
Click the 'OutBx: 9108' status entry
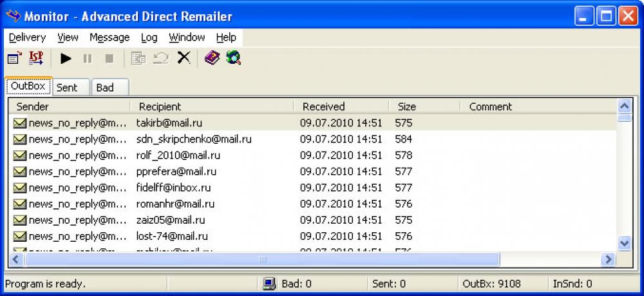click(491, 284)
